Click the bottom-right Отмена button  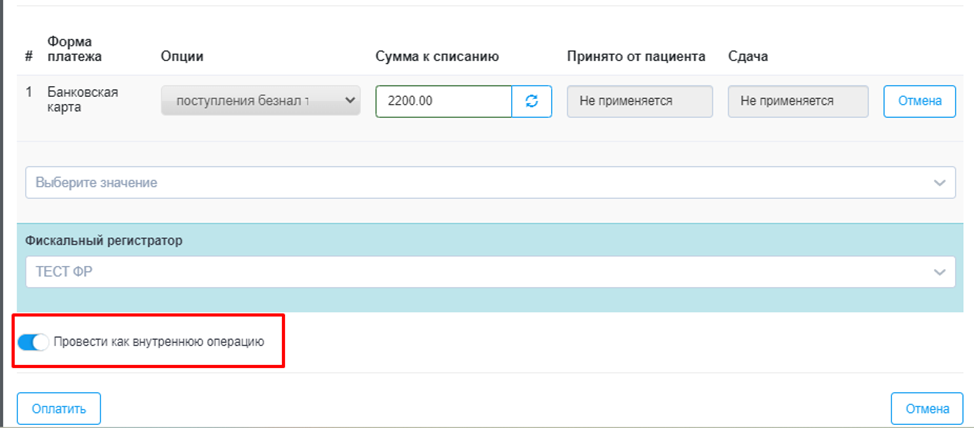(x=927, y=409)
